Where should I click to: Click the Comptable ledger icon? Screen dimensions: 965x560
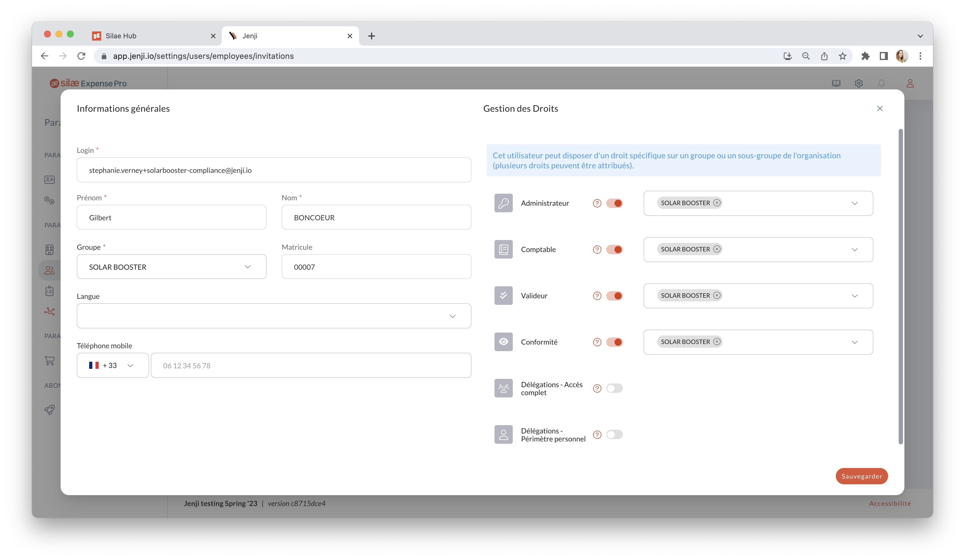[503, 249]
